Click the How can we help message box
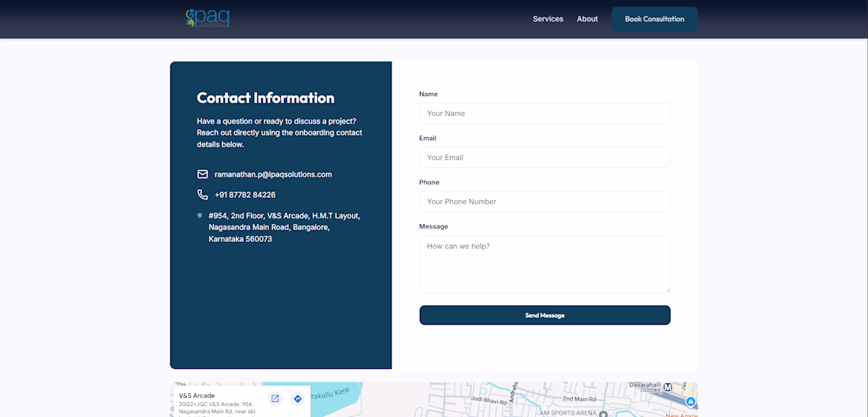Image resolution: width=868 pixels, height=417 pixels. [x=544, y=264]
